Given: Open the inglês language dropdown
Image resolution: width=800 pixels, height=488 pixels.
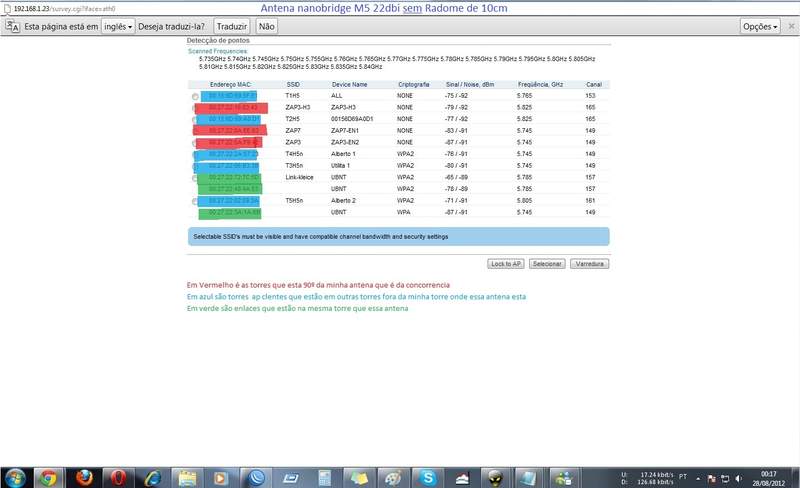Looking at the screenshot, I should pos(118,27).
